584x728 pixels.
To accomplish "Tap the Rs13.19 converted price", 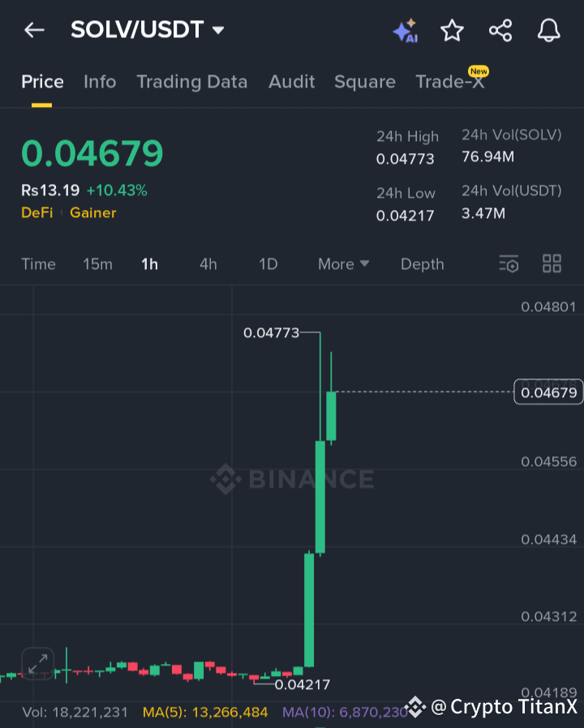I will pos(50,191).
